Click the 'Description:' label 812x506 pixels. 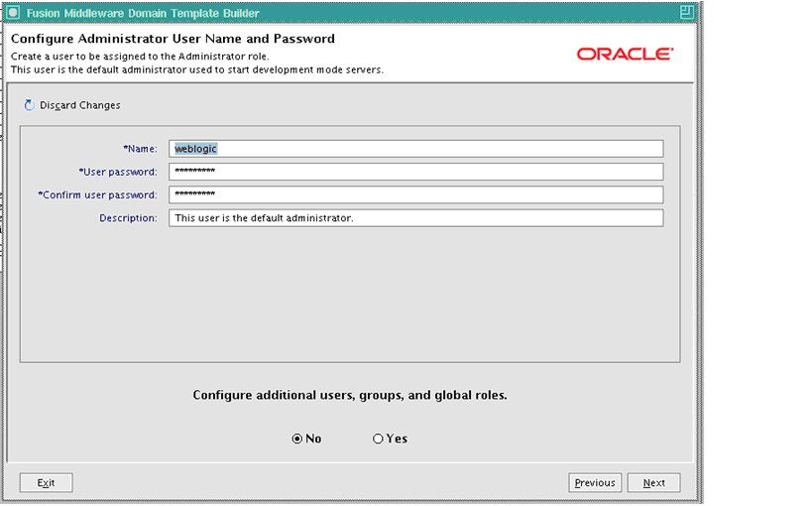(128, 218)
